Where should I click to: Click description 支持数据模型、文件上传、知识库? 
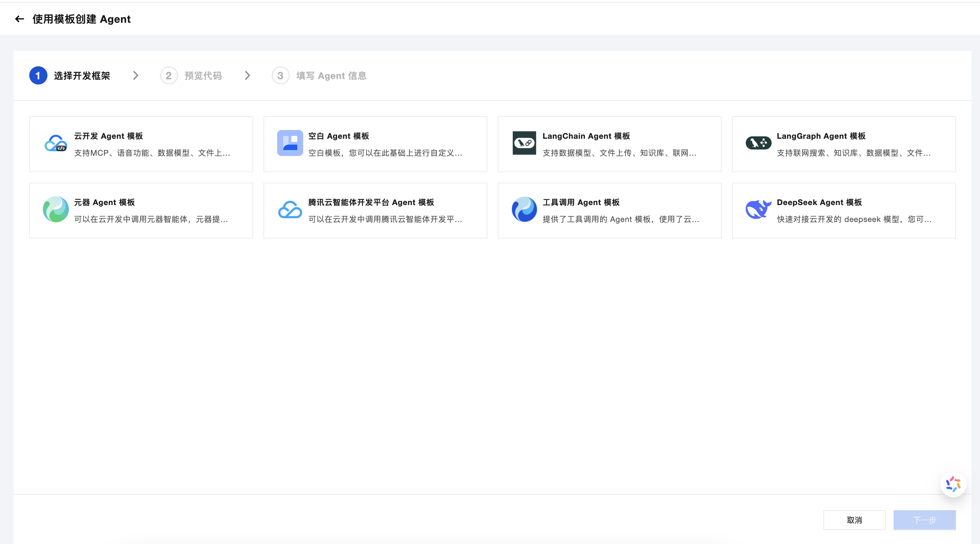coord(619,153)
